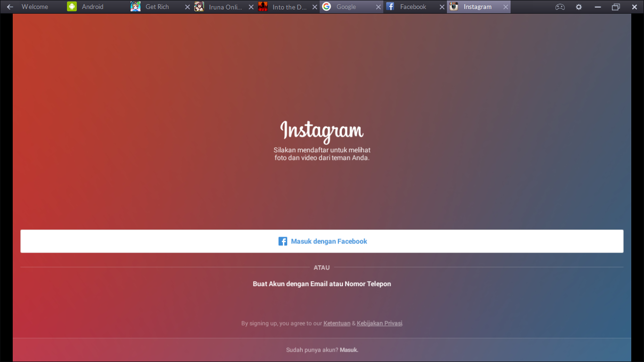
Task: Click the Silakan mendaftar description text
Action: (322, 154)
